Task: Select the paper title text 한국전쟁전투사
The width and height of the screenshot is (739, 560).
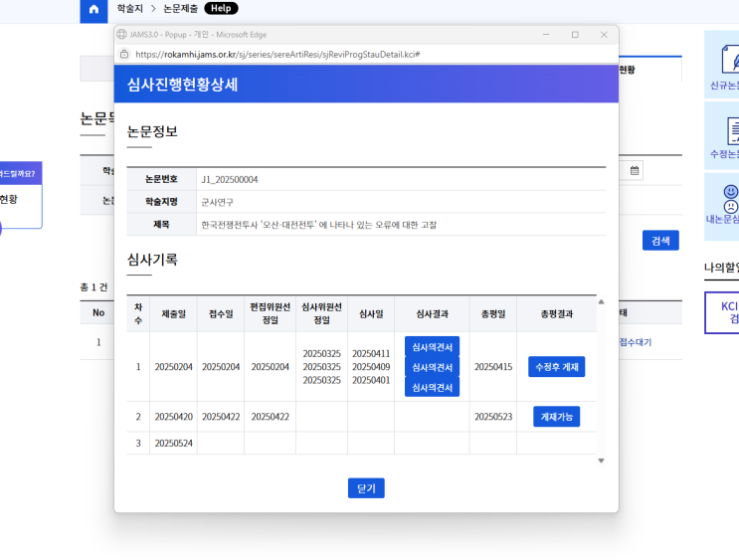Action: click(319, 225)
